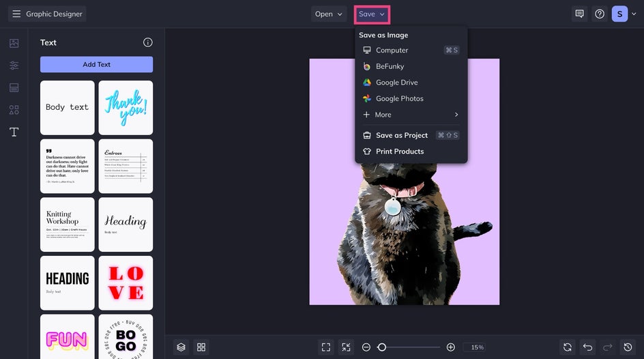644x359 pixels.
Task: Click the collapse fullscreen arrows icon
Action: pos(347,347)
